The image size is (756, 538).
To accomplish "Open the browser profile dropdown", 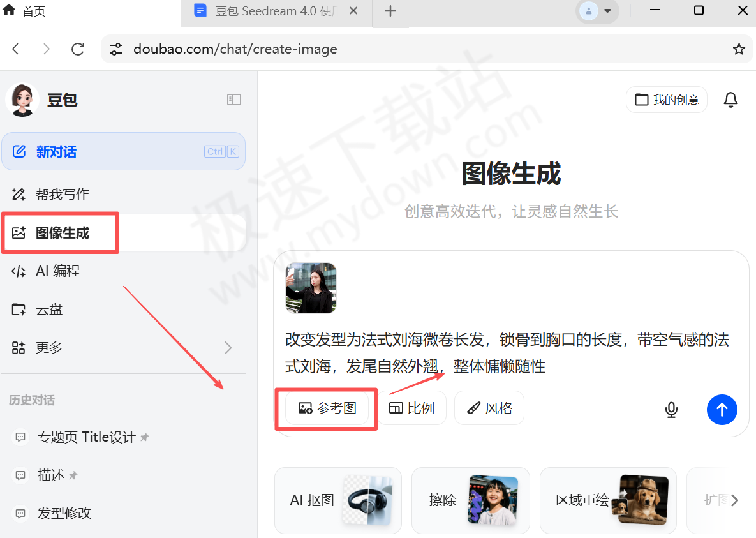I will (x=597, y=10).
